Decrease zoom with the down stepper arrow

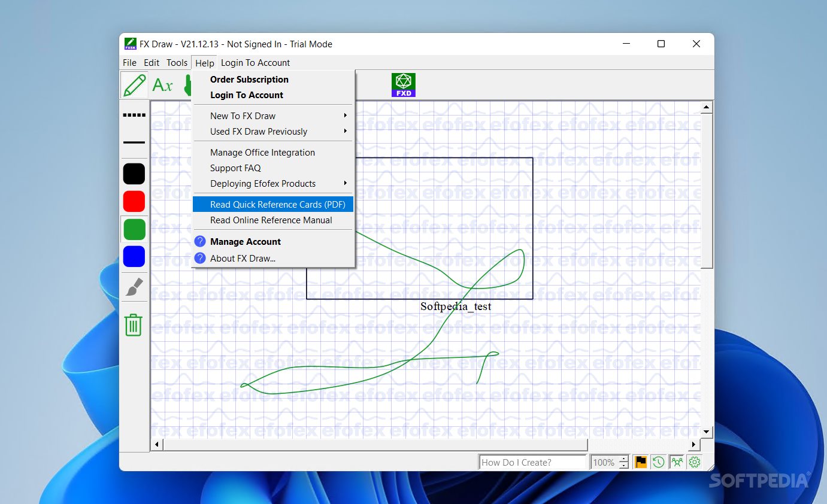point(624,466)
